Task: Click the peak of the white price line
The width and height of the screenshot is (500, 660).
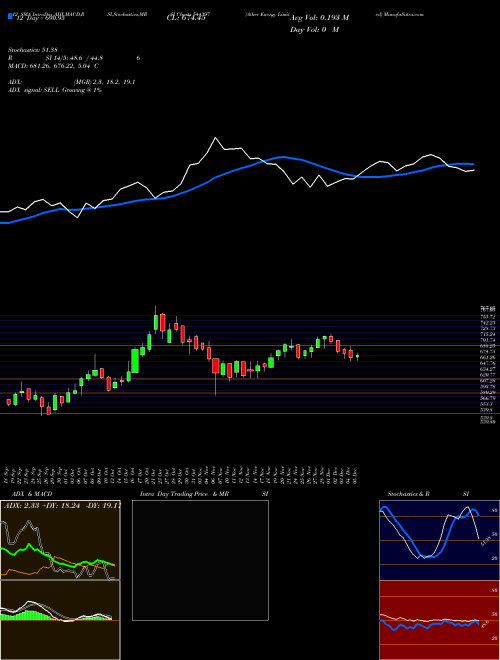Action: 215,138
